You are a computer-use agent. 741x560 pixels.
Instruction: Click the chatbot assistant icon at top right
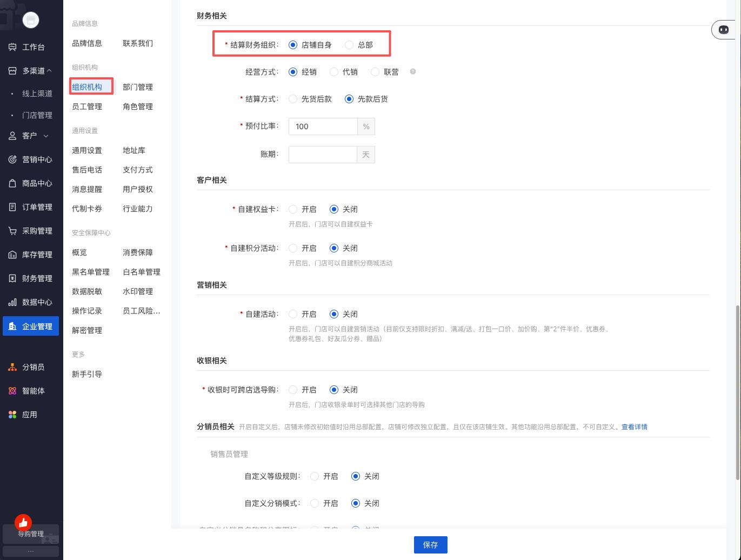click(x=724, y=30)
